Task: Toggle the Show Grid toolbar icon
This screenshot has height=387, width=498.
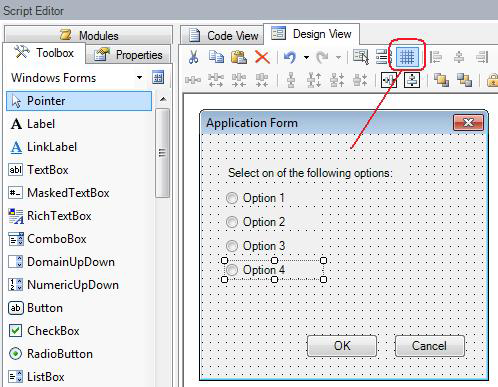Action: pyautogui.click(x=407, y=57)
